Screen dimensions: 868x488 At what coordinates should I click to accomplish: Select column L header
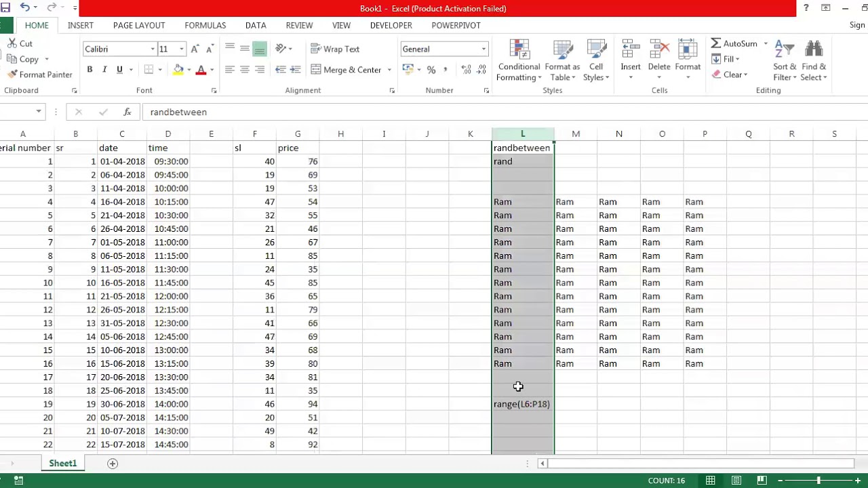[523, 134]
